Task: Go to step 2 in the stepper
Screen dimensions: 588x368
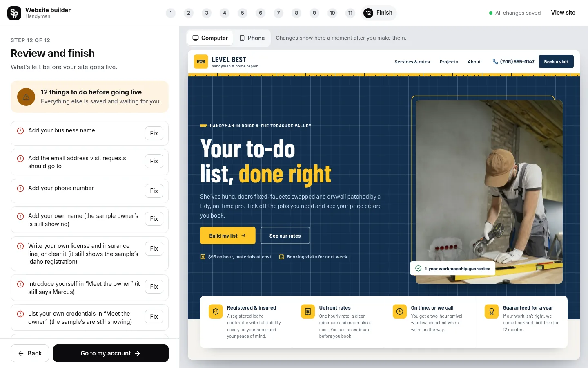Action: [x=189, y=13]
